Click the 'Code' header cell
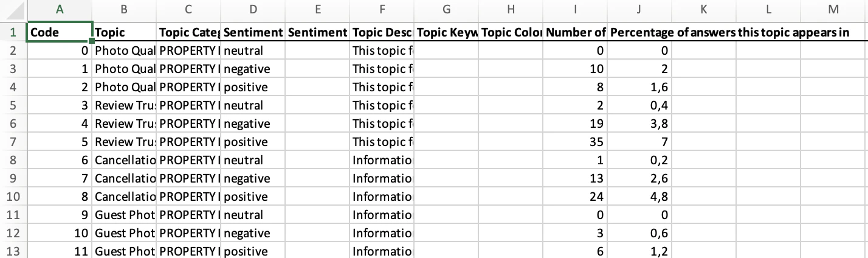Screen dimensions: 868x258 click(x=60, y=32)
